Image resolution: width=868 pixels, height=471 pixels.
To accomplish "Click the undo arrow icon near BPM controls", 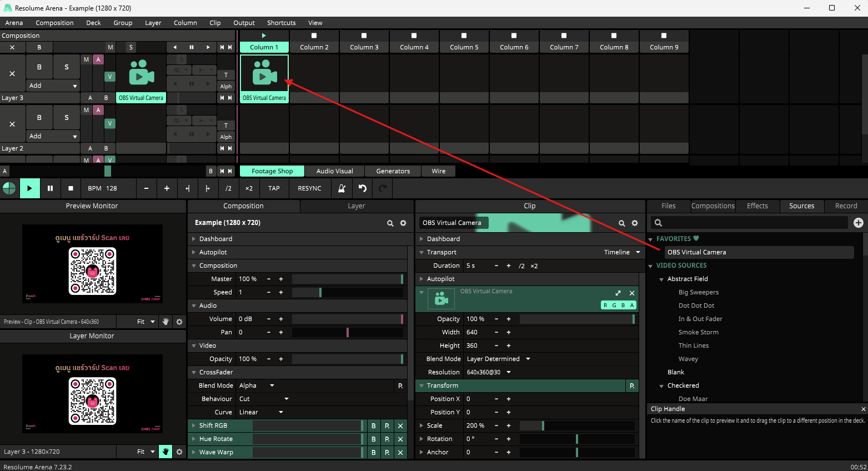I will pos(362,188).
